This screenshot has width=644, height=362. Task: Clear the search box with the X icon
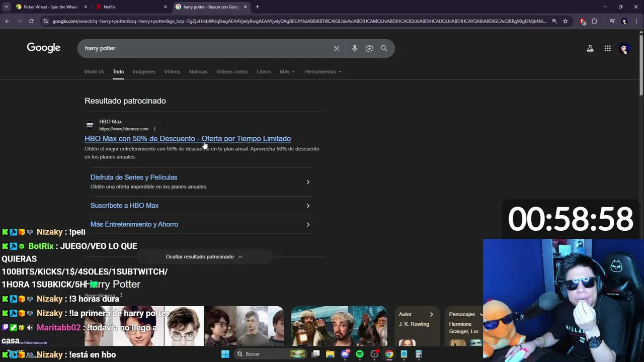pyautogui.click(x=337, y=48)
